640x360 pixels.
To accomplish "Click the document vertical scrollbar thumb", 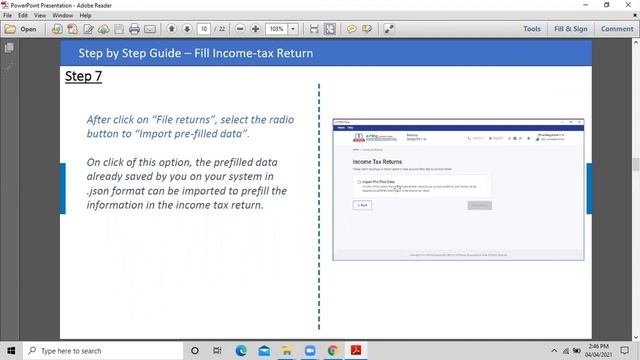I will click(636, 164).
